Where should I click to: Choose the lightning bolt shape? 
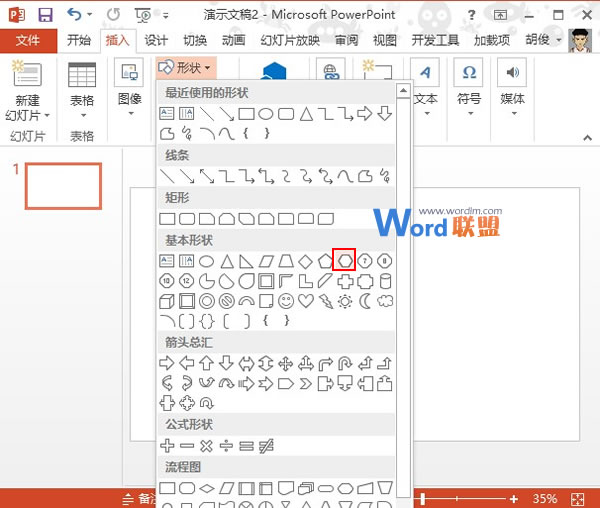[x=326, y=301]
